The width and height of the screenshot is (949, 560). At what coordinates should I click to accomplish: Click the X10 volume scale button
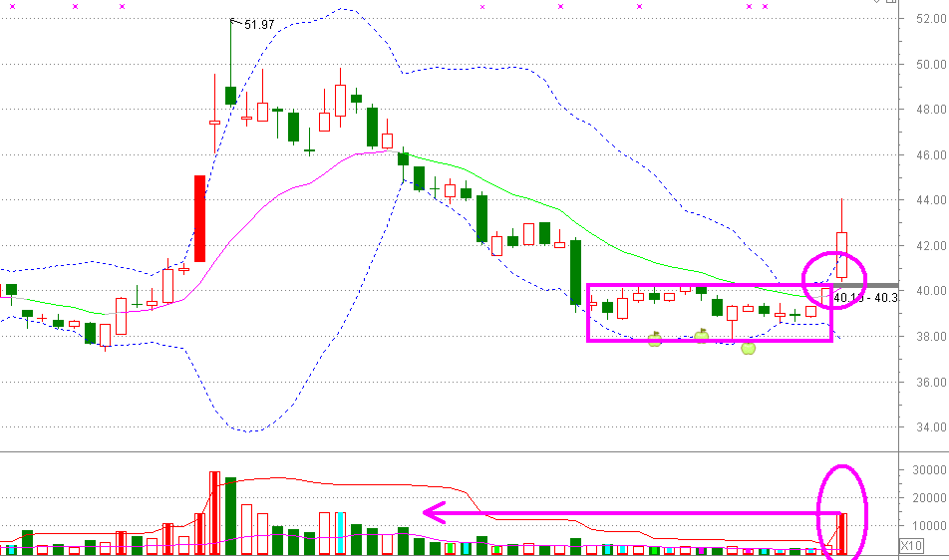pos(911,545)
